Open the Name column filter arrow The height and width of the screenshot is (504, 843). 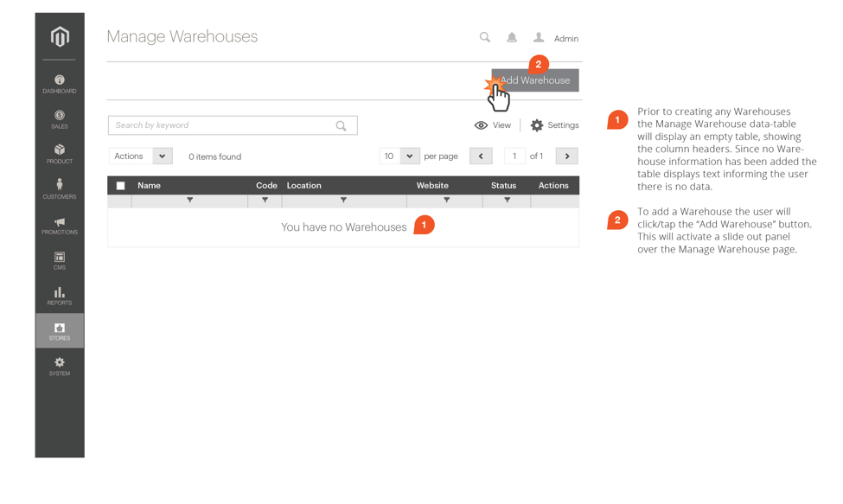click(190, 201)
